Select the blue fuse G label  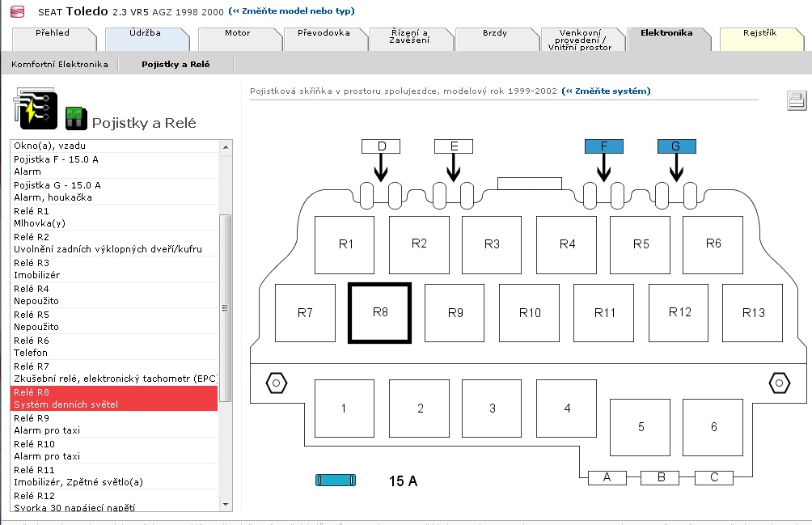click(x=676, y=146)
